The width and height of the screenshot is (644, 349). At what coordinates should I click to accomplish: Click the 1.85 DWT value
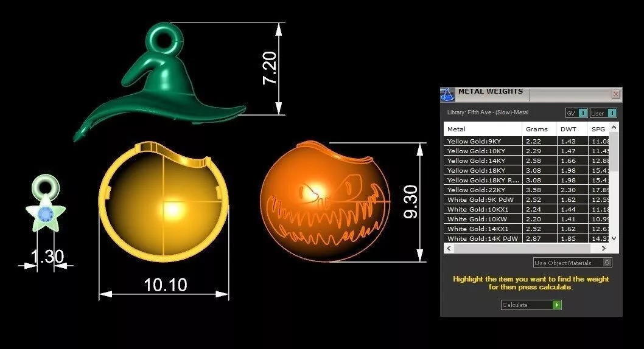tap(568, 238)
